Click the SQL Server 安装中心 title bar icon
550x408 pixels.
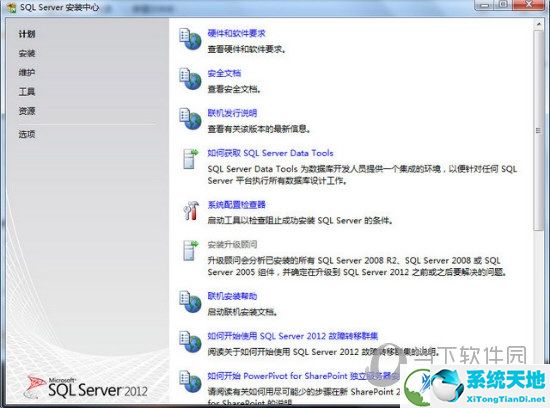(x=12, y=8)
